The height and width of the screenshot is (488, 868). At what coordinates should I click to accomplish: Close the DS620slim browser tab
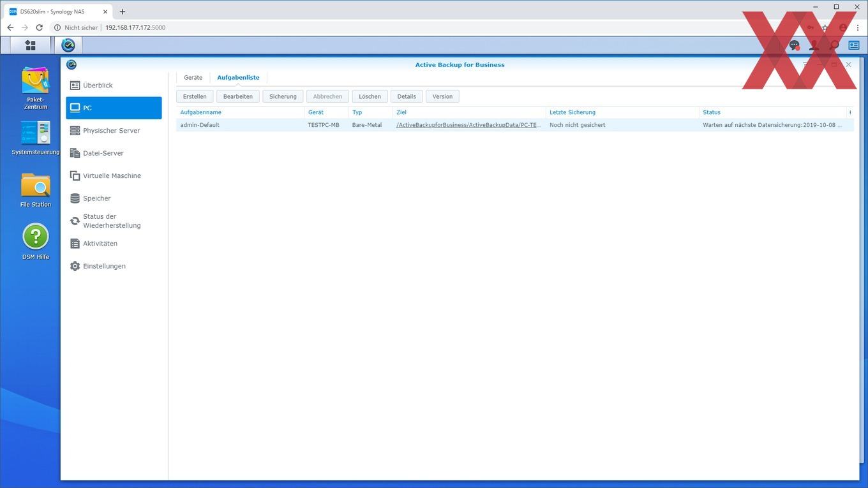point(105,11)
